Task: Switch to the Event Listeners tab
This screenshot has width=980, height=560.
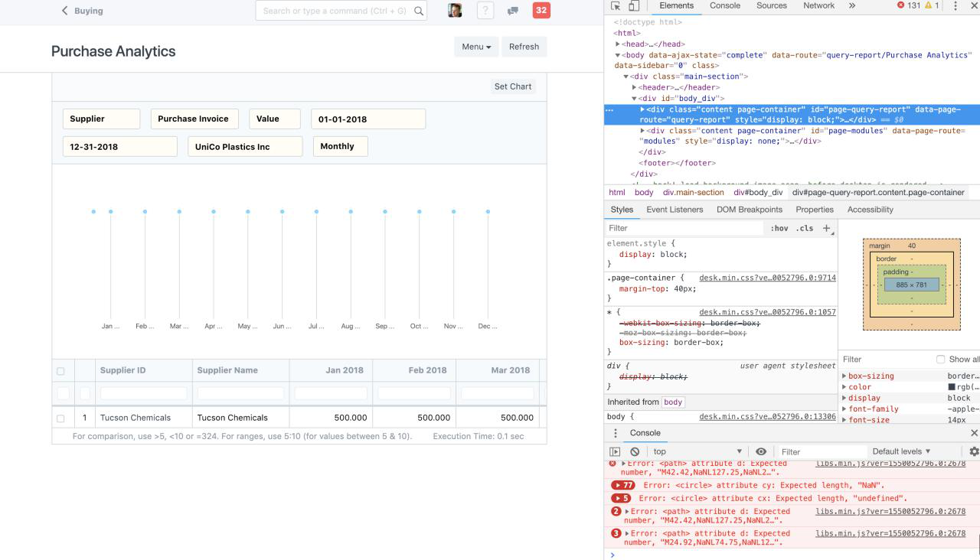Action: (675, 209)
